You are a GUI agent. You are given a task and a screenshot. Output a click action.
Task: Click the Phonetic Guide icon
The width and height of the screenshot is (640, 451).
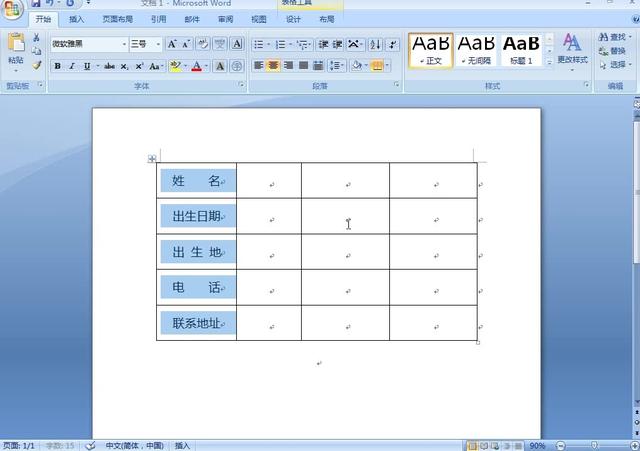[220, 44]
